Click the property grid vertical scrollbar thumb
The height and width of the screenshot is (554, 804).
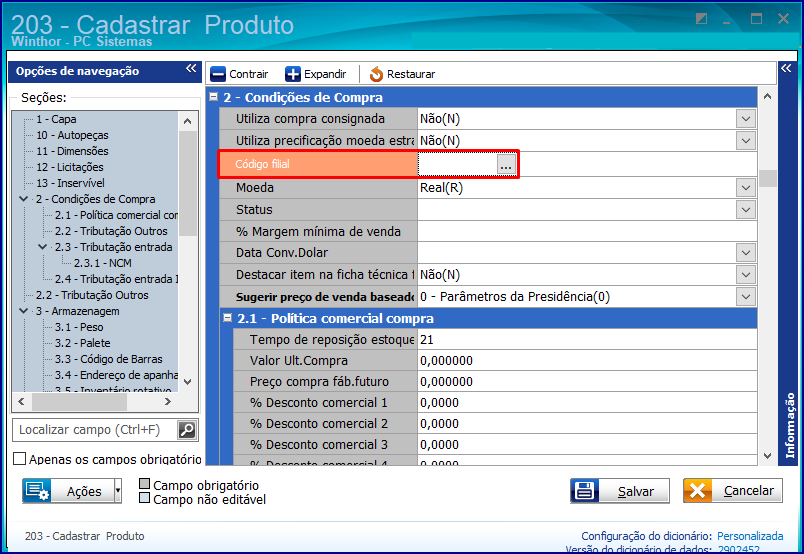[768, 178]
